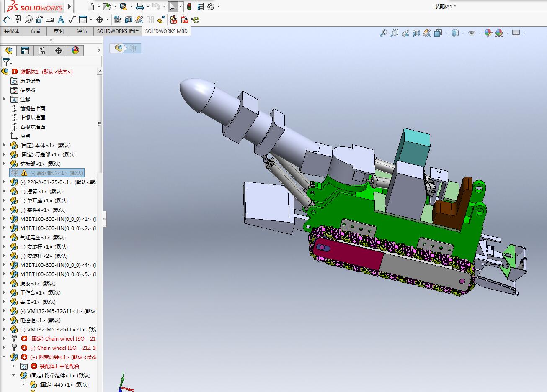This screenshot has height=392, width=547.
Task: Switch to the 草图 tab
Action: coord(59,31)
